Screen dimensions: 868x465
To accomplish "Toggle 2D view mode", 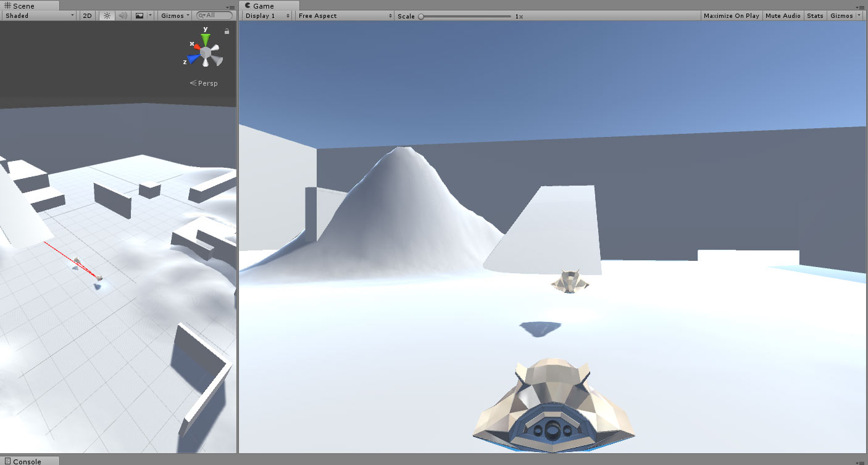I will click(88, 15).
